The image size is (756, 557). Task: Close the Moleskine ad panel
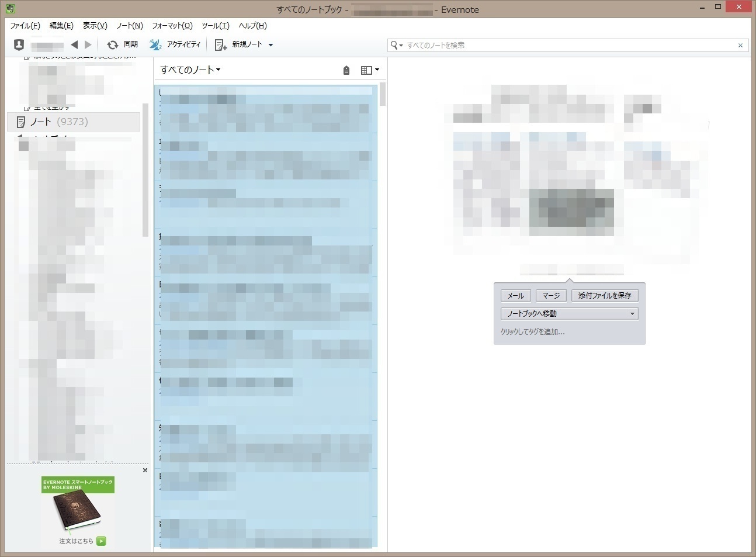(x=145, y=470)
